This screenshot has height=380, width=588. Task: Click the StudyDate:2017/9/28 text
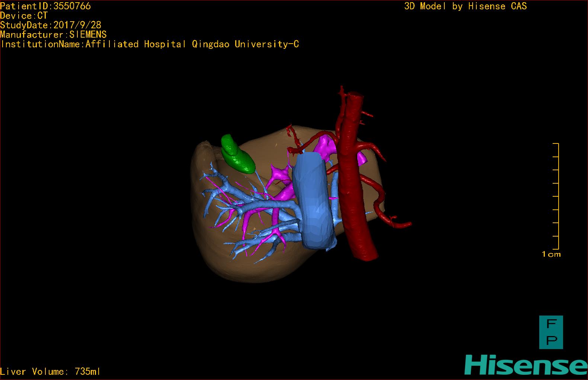(x=51, y=25)
